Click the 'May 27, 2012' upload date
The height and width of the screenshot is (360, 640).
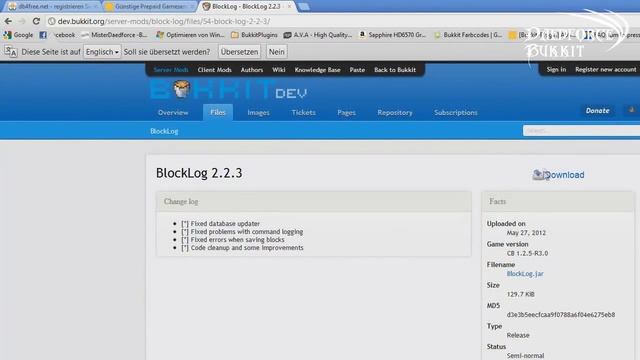[526, 233]
